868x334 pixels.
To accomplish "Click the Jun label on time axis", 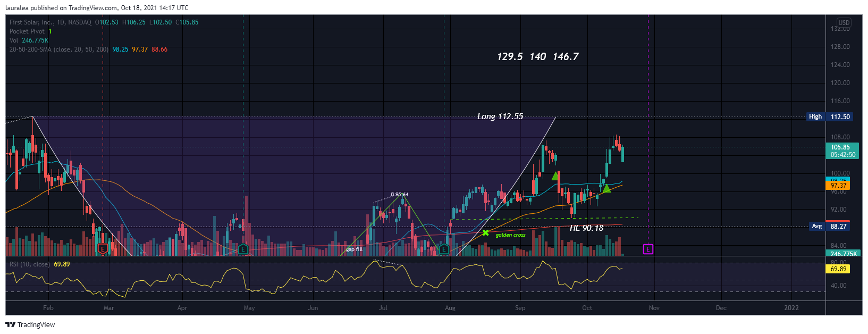I will 313,308.
